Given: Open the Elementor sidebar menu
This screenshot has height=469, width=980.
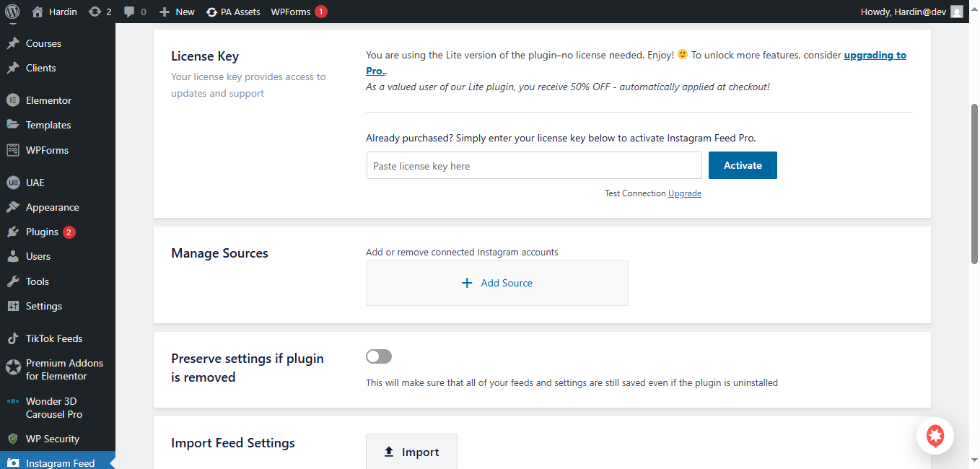Looking at the screenshot, I should [x=58, y=100].
